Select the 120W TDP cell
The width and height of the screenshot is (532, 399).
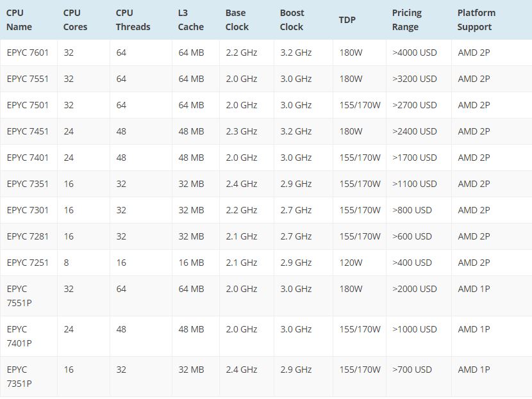[x=351, y=263]
